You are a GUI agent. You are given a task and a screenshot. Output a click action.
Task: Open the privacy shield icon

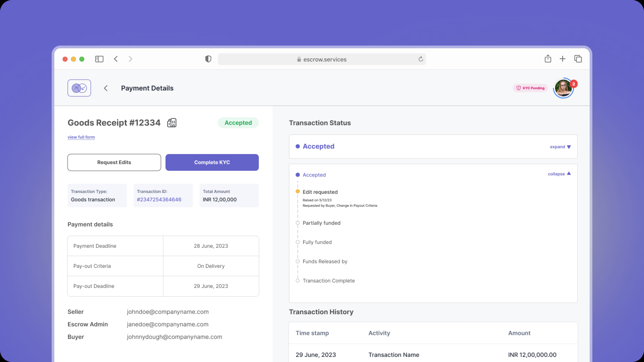[x=208, y=59]
